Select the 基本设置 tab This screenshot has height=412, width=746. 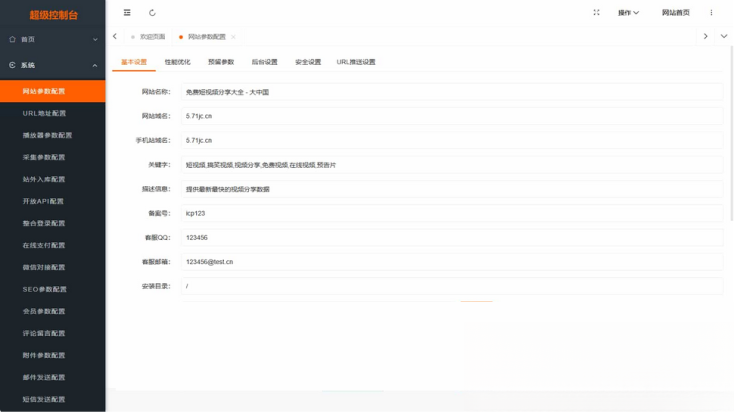(134, 62)
